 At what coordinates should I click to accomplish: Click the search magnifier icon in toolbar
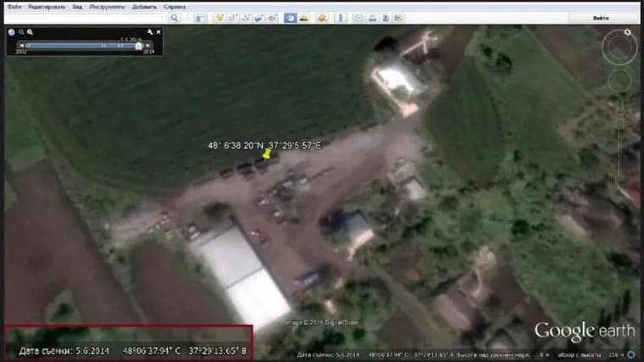point(175,17)
